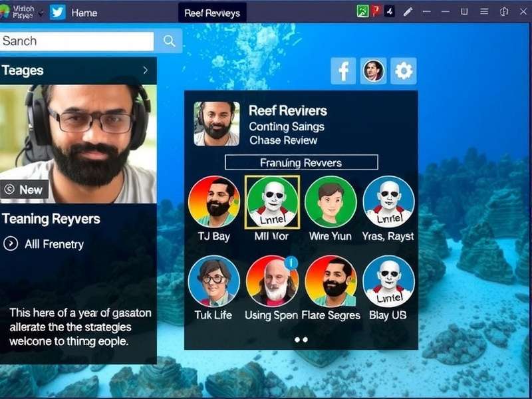Click the pencil edit icon top right

(408, 11)
